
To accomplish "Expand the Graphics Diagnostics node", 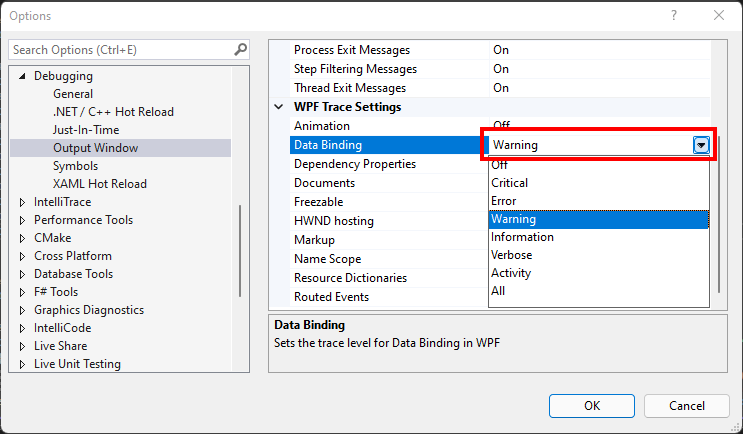I will 22,310.
